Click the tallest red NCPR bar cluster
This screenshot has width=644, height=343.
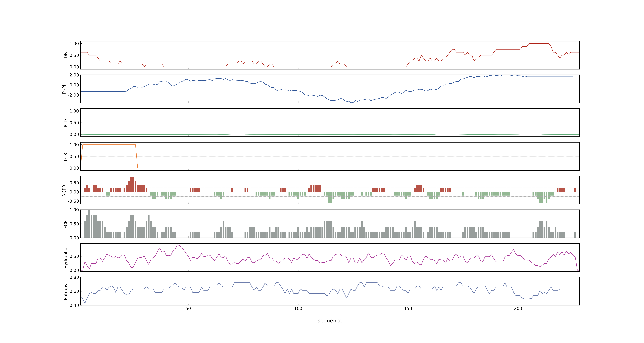click(x=132, y=185)
